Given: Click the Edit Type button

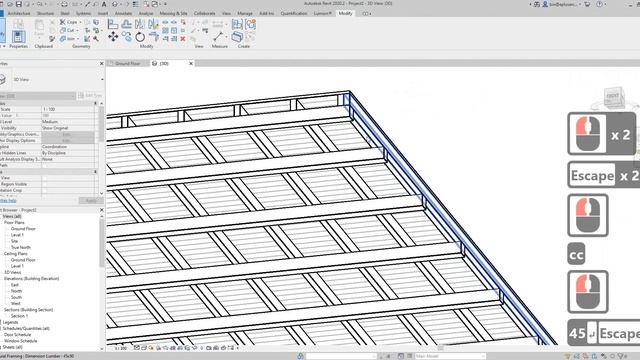Looking at the screenshot, I should pos(90,96).
